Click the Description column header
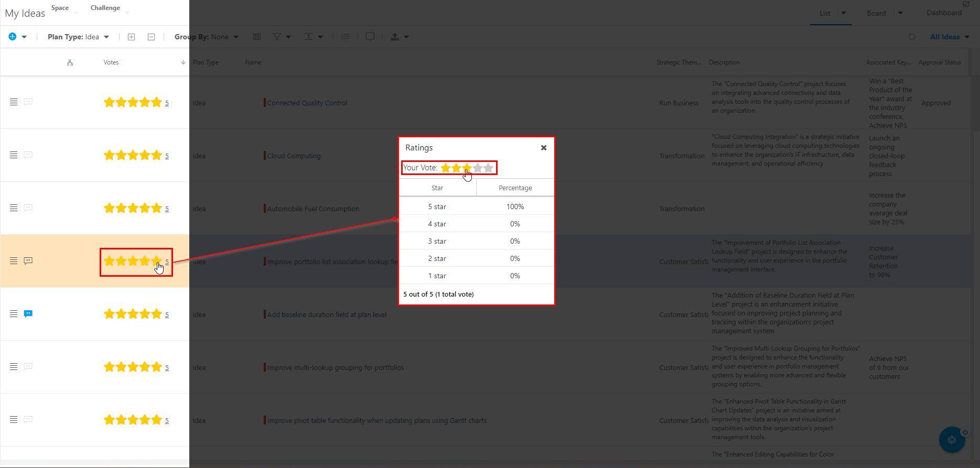This screenshot has height=468, width=980. point(724,62)
